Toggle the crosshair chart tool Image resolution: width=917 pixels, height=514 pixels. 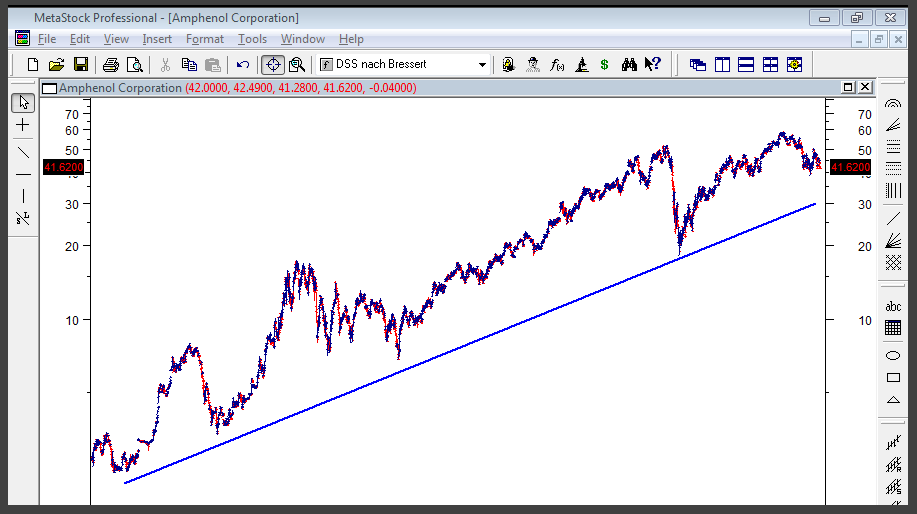pos(273,64)
